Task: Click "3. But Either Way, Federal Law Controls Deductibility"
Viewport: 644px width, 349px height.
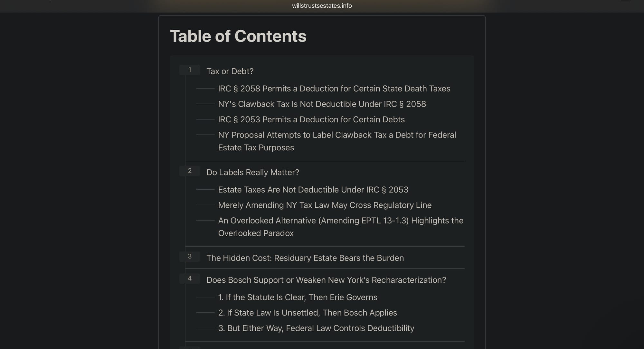Action: point(316,328)
